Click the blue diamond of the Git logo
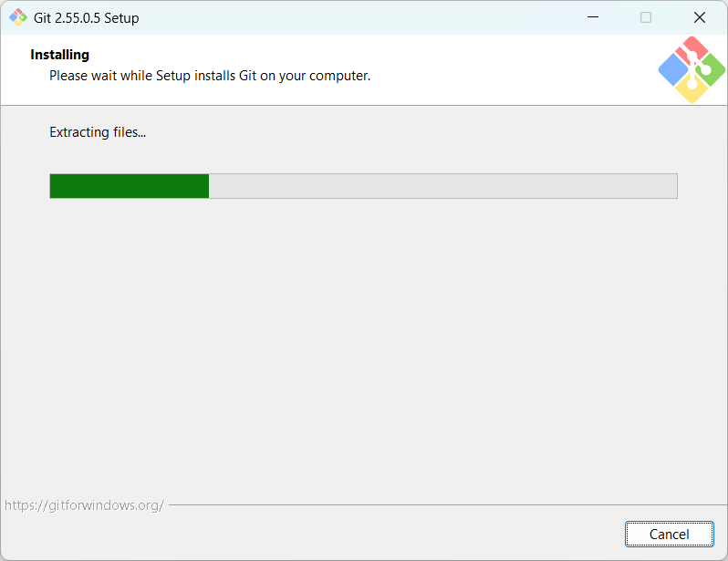The width and height of the screenshot is (728, 561). pos(673,70)
